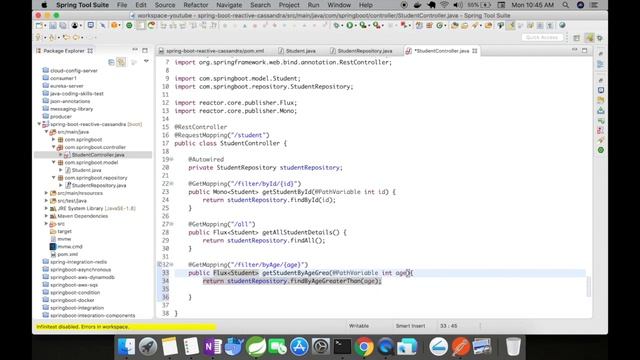
Task: Collapse the method fold at line 22
Action: click(x=172, y=184)
